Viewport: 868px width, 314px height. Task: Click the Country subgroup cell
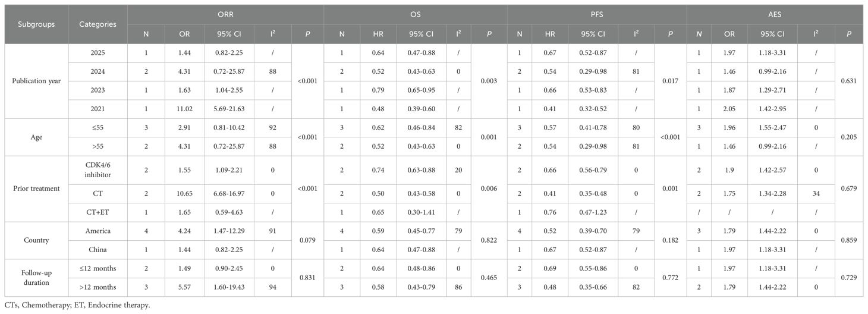(x=34, y=240)
